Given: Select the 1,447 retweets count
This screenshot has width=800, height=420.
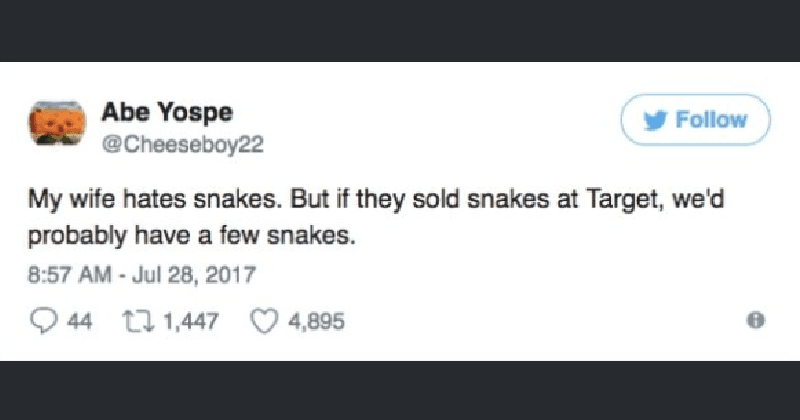Looking at the screenshot, I should 191,322.
